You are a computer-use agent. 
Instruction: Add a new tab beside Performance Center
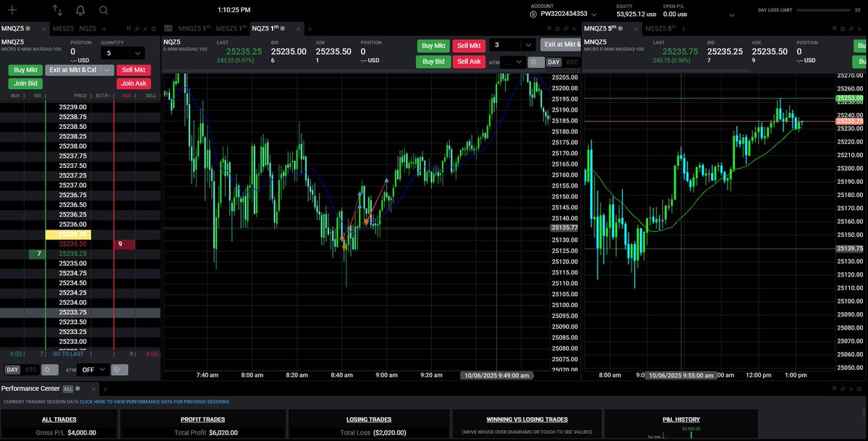coord(105,389)
